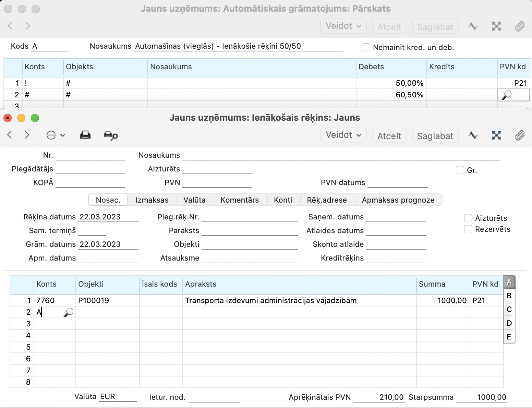
Task: Expand the Veidot dropdown in invoice window
Action: point(343,135)
